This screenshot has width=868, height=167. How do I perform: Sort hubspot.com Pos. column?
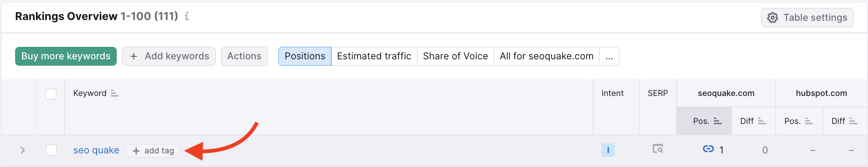pos(809,121)
